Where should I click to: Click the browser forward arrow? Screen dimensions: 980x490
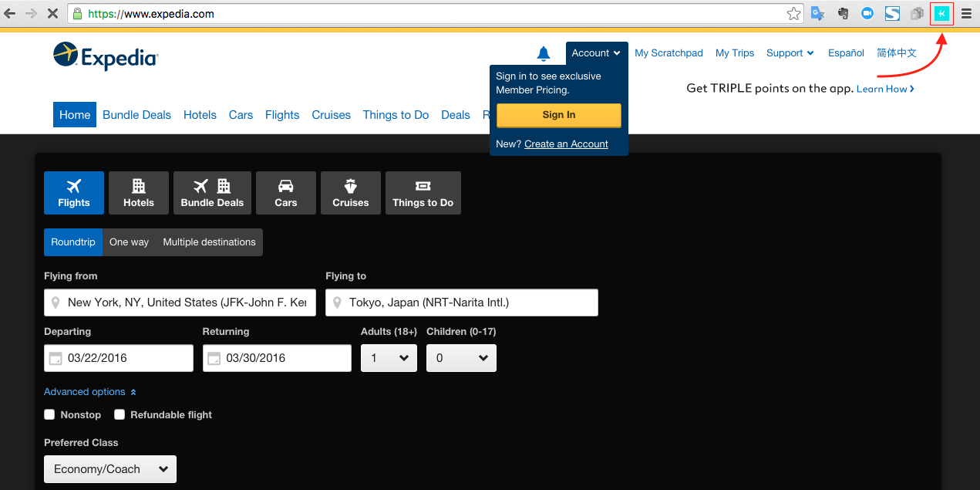(32, 14)
